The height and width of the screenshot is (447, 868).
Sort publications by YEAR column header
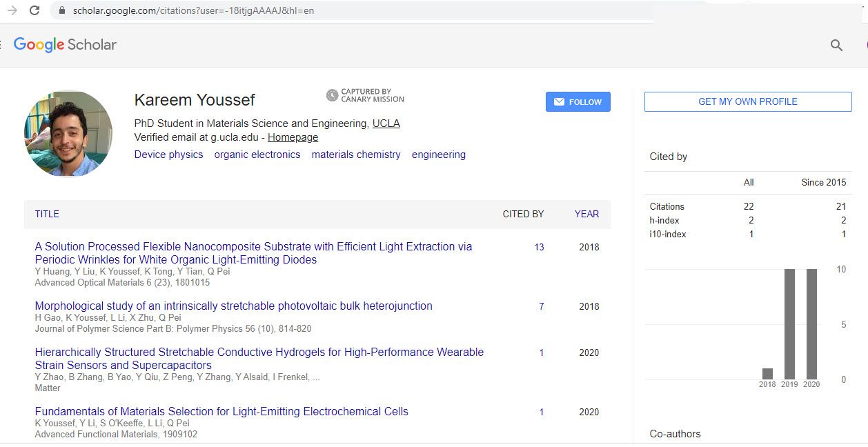click(586, 214)
